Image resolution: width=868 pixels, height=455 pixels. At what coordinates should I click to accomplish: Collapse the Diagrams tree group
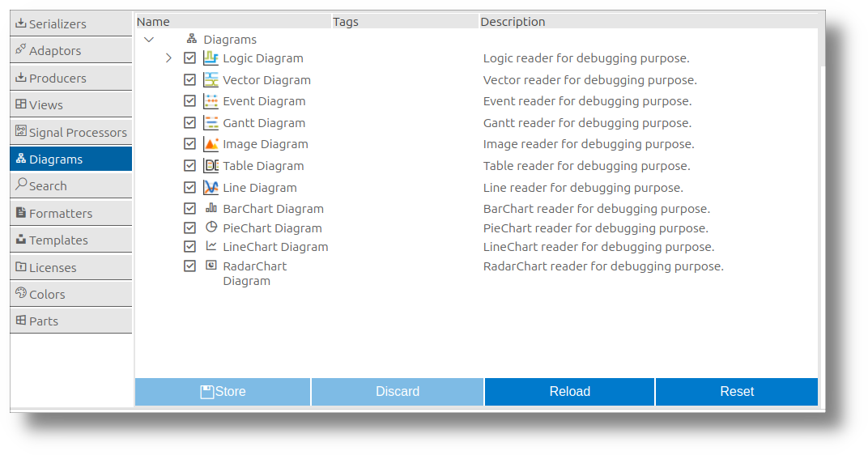[149, 40]
